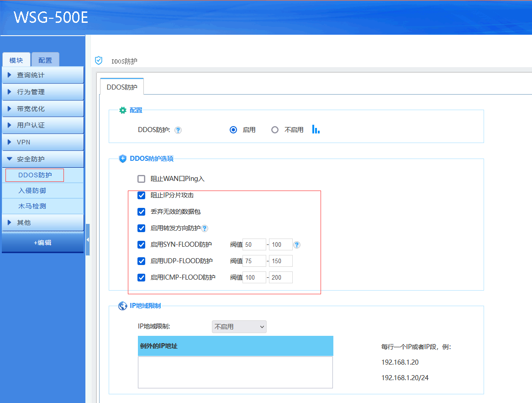Expand the VPN sidebar section
The width and height of the screenshot is (532, 403).
coord(42,142)
